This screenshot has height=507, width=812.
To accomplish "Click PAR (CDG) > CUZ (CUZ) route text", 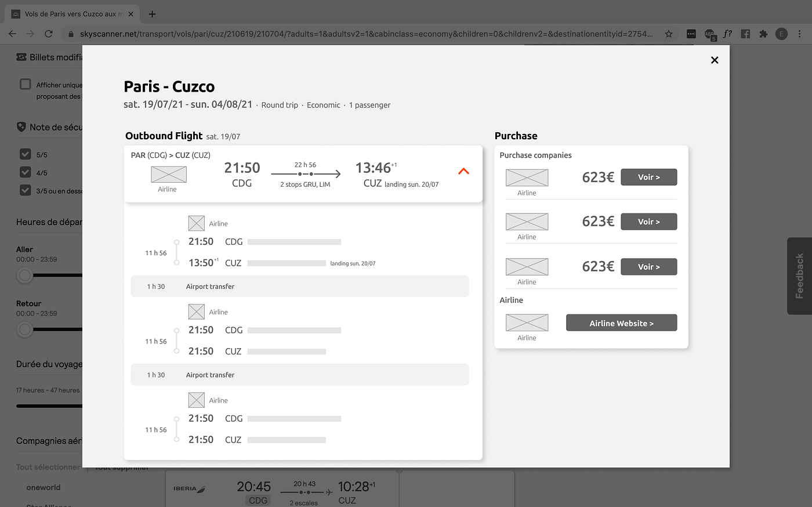I will click(x=171, y=155).
